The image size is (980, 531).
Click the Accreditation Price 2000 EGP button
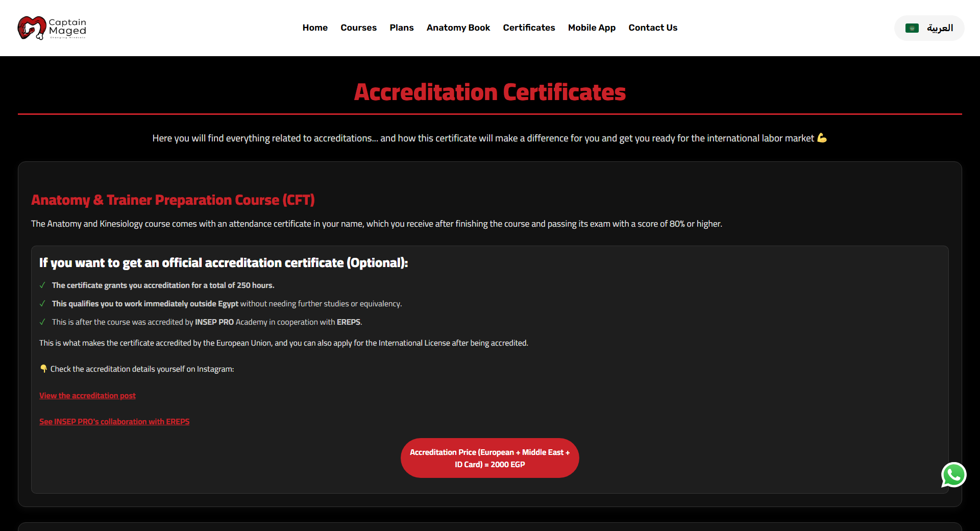[490, 458]
